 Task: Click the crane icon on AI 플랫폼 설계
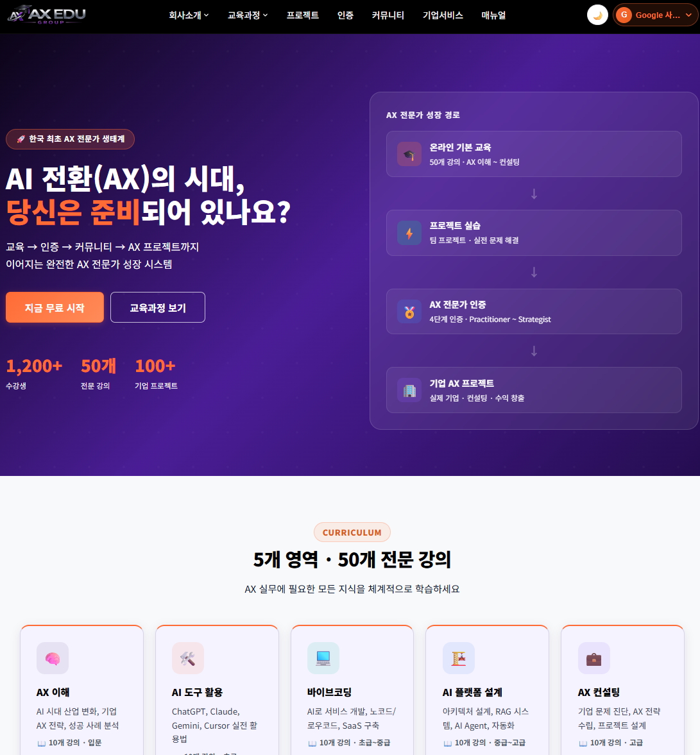(x=459, y=658)
